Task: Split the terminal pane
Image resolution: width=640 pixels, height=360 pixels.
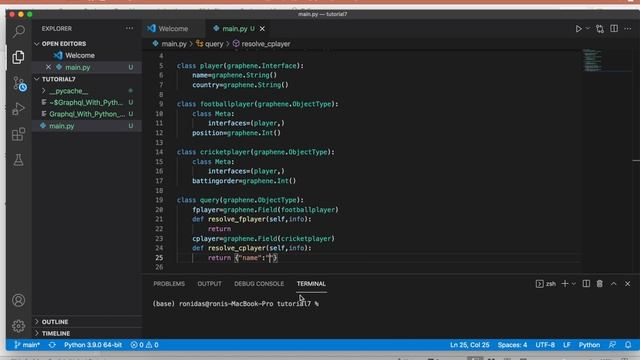Action: tap(586, 284)
